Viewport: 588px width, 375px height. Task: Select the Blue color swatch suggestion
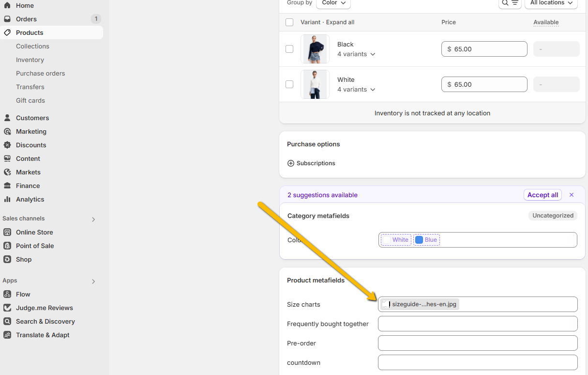(426, 240)
